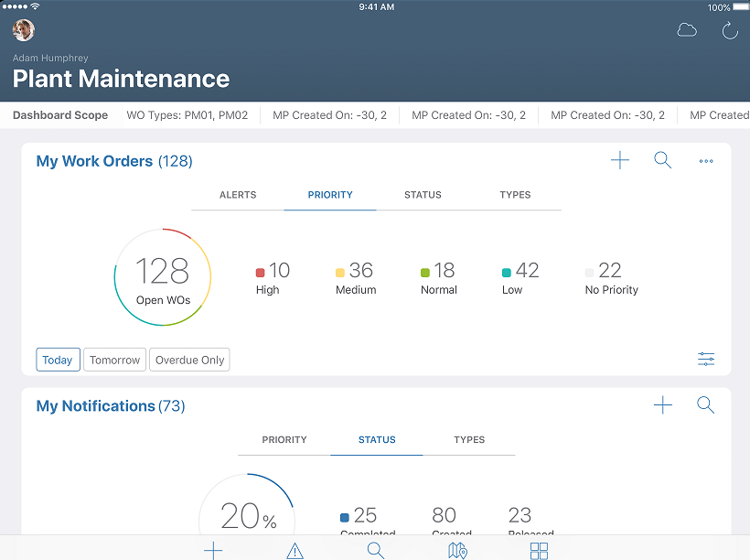Switch to the ALERTS tab

(x=238, y=195)
